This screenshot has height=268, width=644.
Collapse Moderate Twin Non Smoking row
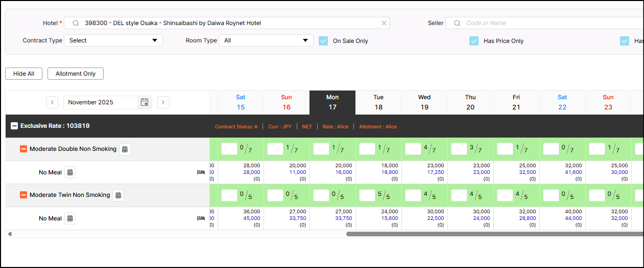[x=23, y=195]
